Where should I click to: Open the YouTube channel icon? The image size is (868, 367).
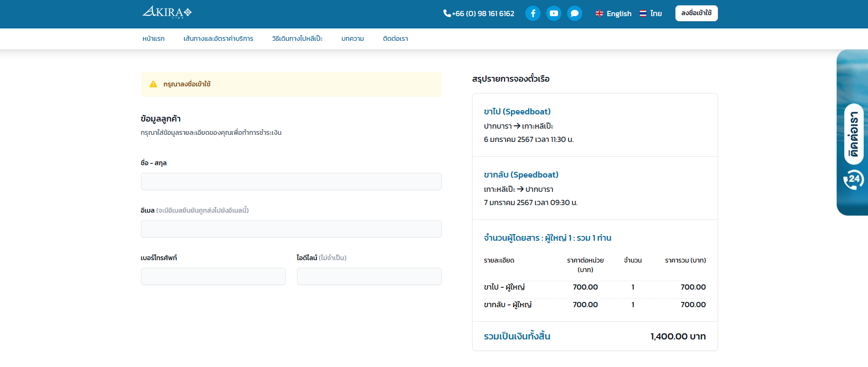(x=554, y=13)
